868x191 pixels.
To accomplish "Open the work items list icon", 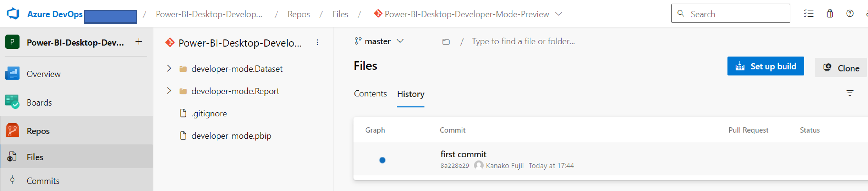I will click(808, 14).
